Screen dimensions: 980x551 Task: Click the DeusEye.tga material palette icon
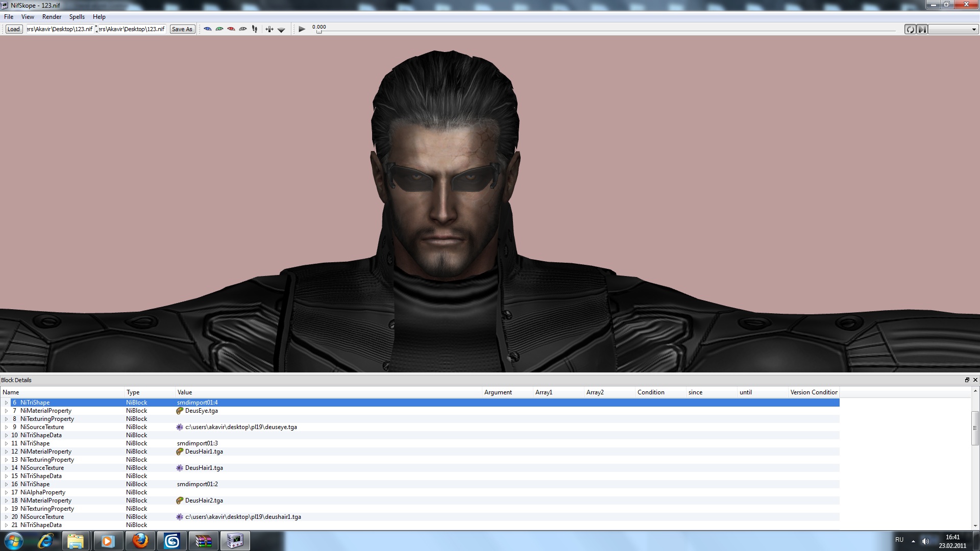click(x=180, y=411)
